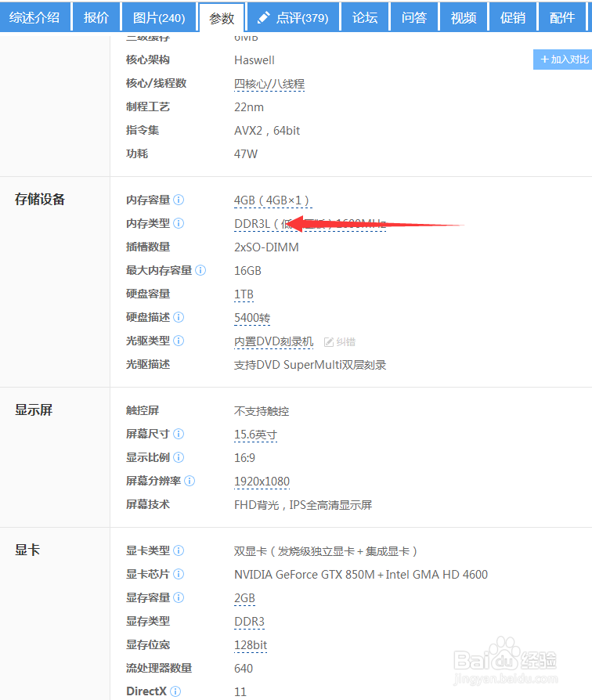Click the 存储设备 section heading

pos(40,199)
